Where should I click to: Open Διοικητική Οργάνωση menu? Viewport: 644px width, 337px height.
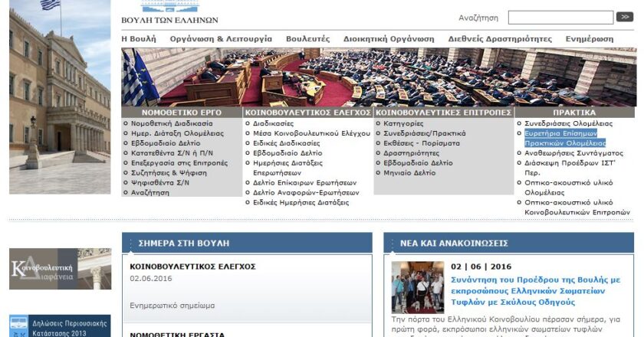(x=389, y=39)
